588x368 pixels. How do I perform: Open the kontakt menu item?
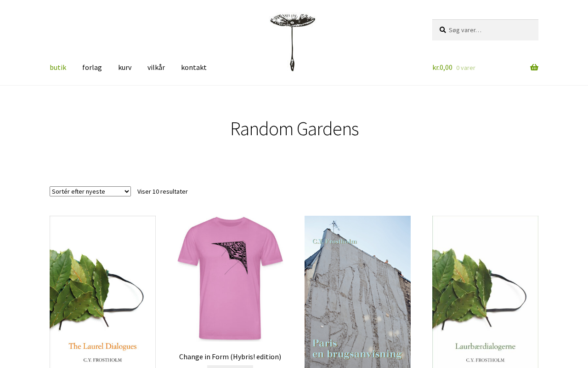(x=194, y=67)
